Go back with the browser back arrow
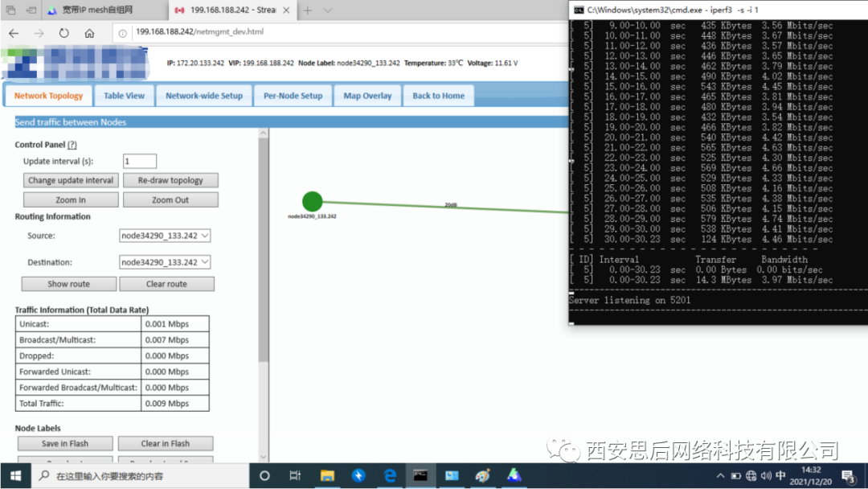 (14, 33)
